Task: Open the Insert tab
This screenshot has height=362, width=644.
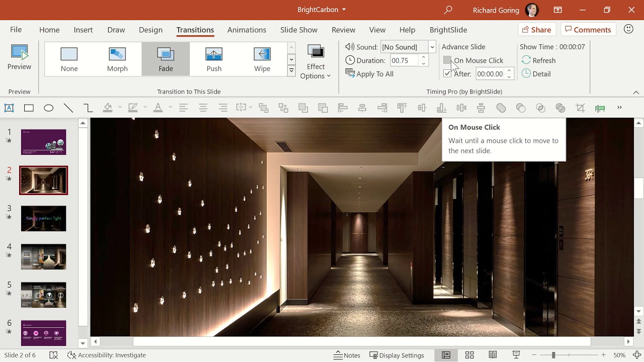Action: (83, 30)
